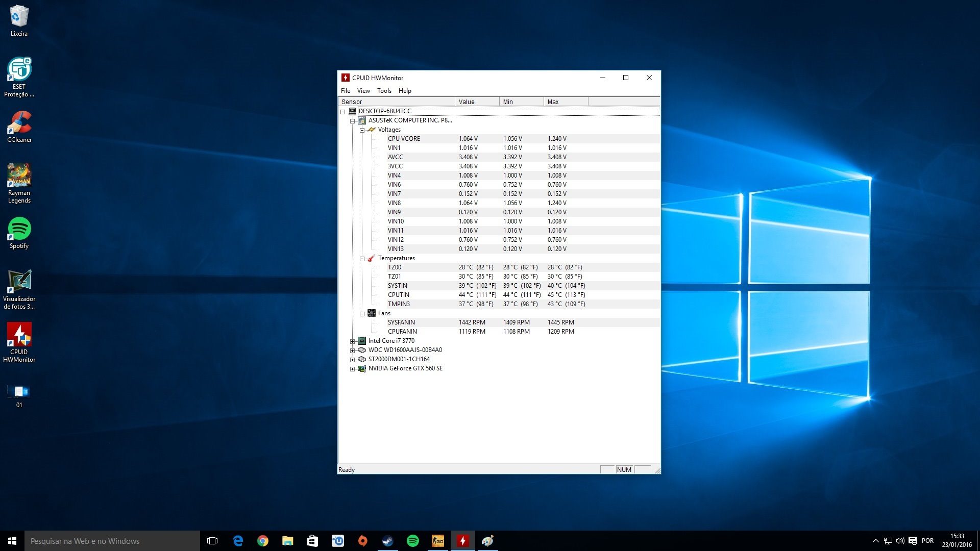Click the HWMonitor title bar app icon
Image resolution: width=980 pixels, height=551 pixels.
point(346,78)
